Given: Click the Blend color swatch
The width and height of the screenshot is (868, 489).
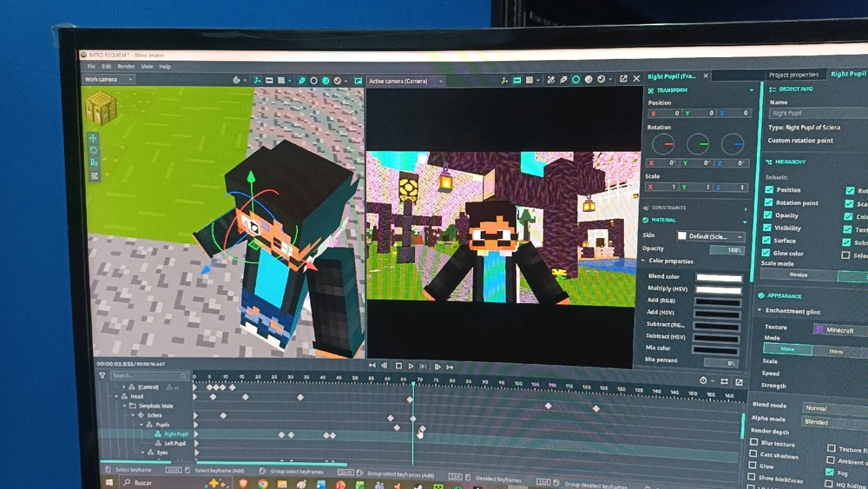Looking at the screenshot, I should pyautogui.click(x=719, y=277).
